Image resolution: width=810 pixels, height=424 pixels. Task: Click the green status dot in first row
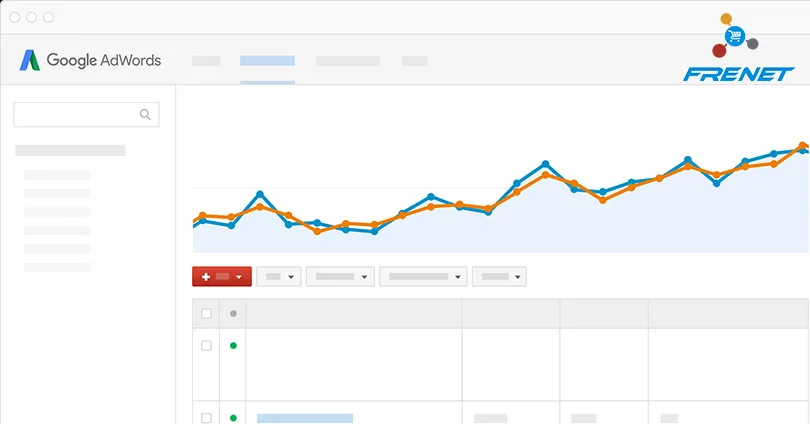(233, 346)
